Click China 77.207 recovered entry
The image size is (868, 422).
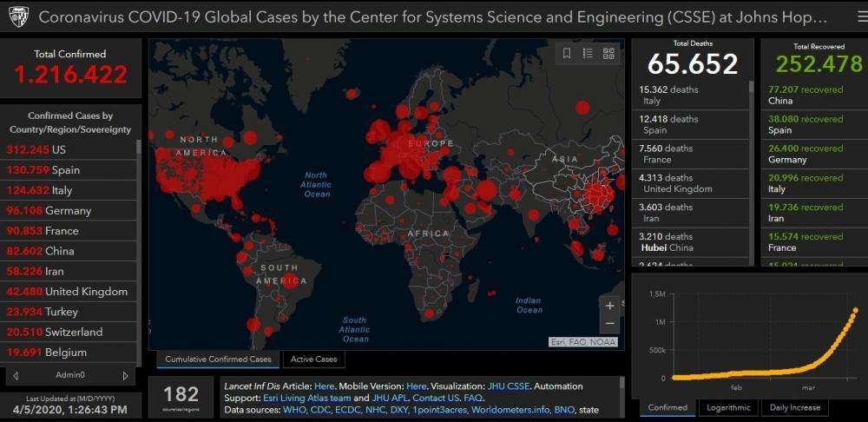click(814, 96)
